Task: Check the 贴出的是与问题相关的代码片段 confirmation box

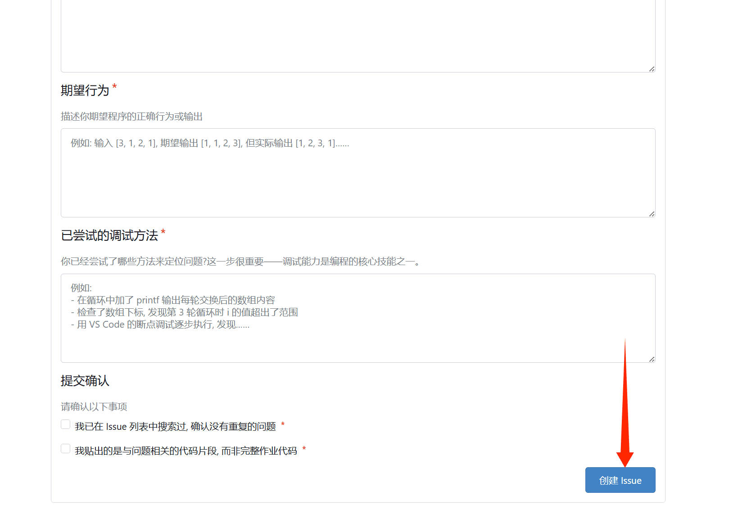Action: [x=66, y=449]
